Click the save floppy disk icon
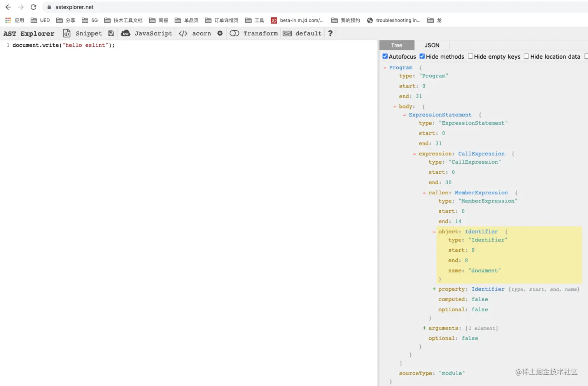The width and height of the screenshot is (588, 386). 111,33
